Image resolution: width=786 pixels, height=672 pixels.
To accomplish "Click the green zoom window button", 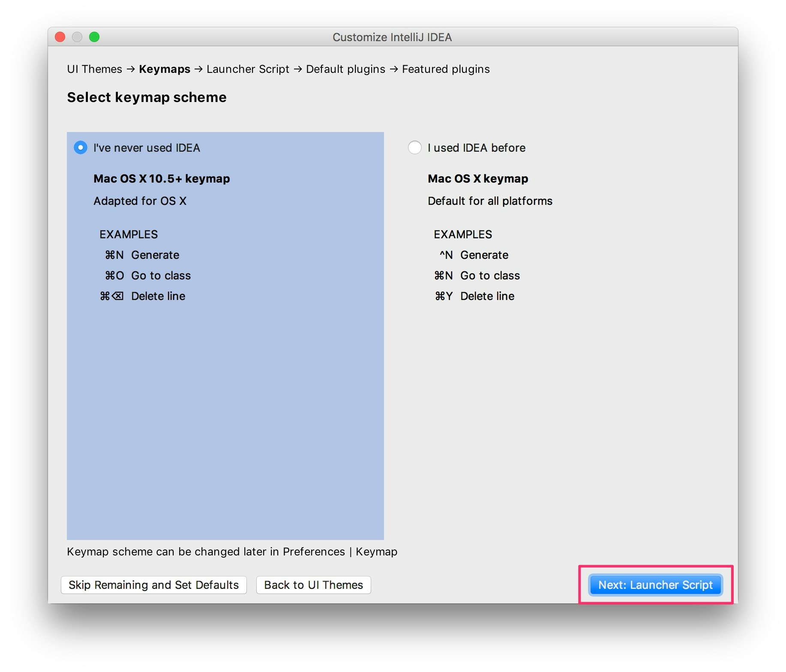I will point(94,37).
